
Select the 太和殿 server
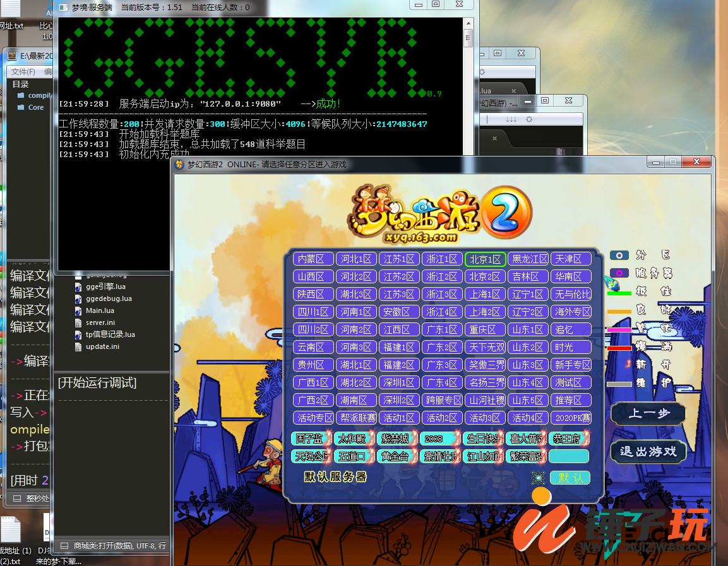(x=354, y=439)
